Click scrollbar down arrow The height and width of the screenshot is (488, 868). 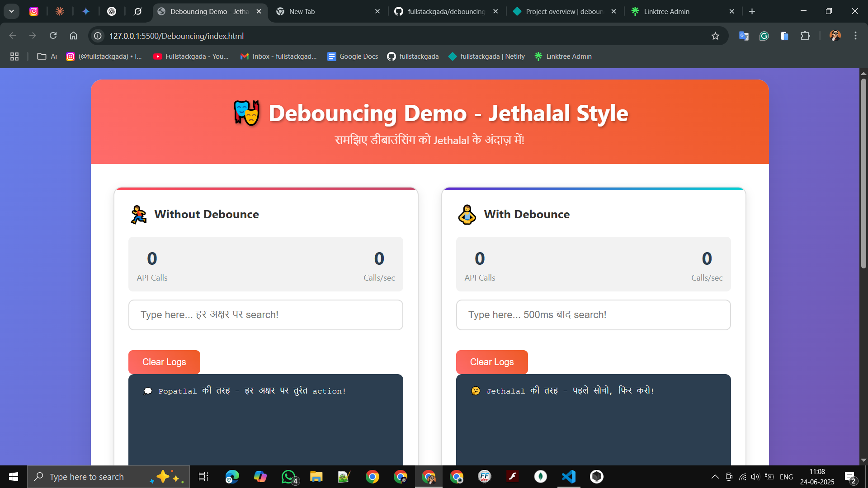coord(863,460)
